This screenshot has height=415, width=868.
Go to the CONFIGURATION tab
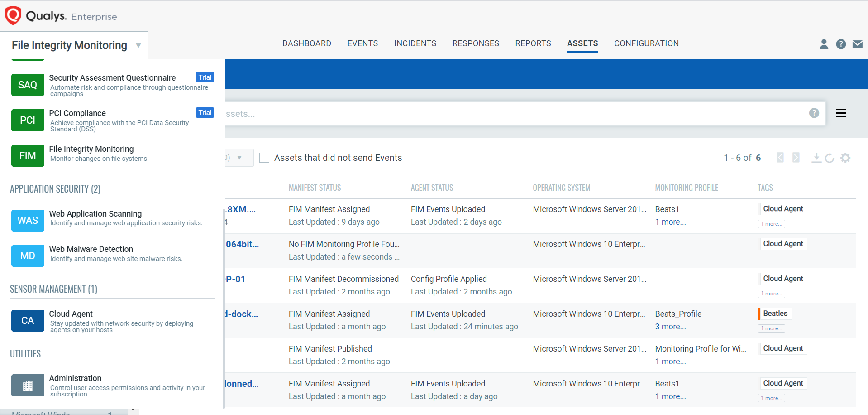point(646,43)
